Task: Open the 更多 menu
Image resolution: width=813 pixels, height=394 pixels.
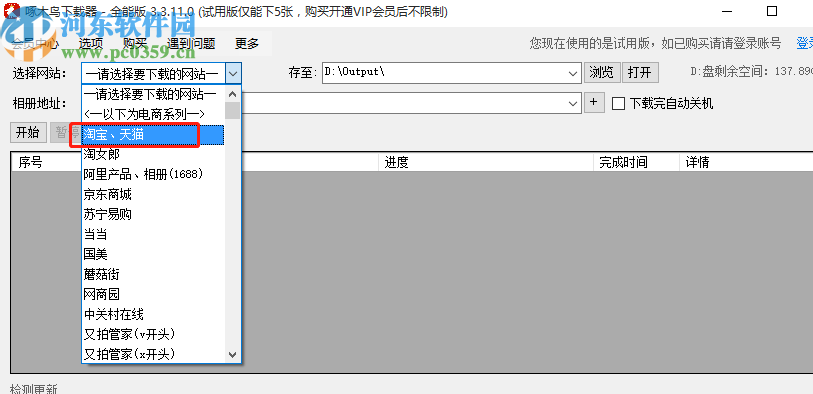Action: click(247, 44)
